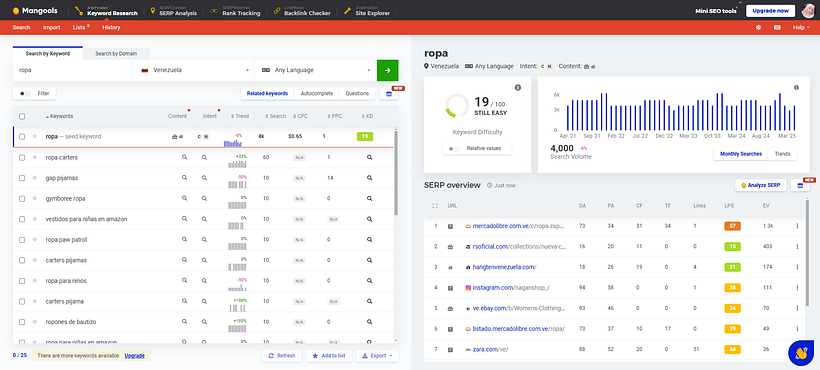Viewport: 820px width, 370px height.
Task: Click the Mangools logo
Action: click(35, 10)
